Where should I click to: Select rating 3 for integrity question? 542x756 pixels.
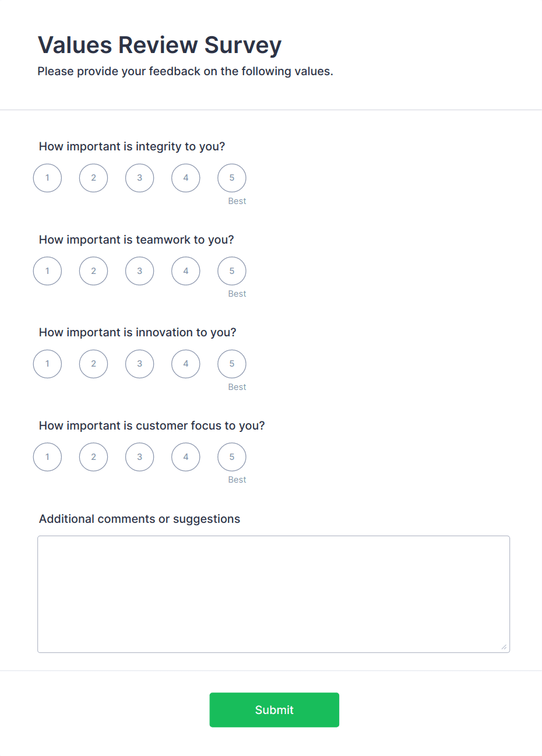(139, 178)
